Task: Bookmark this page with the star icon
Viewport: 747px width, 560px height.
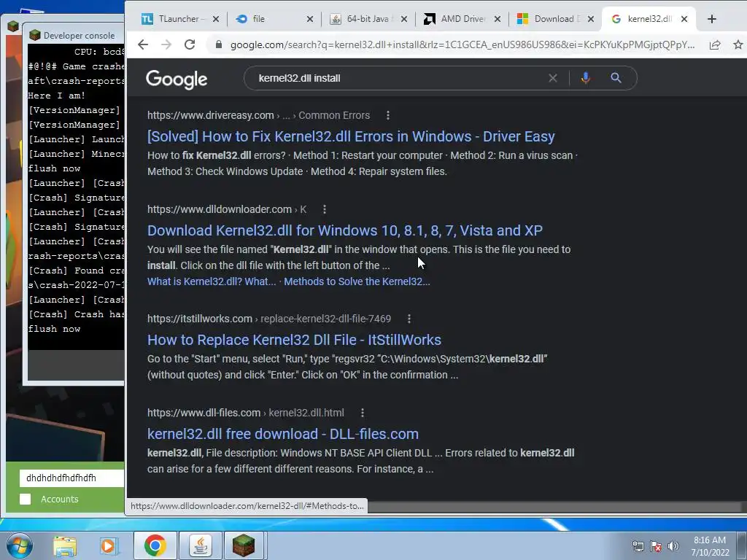Action: (x=738, y=44)
